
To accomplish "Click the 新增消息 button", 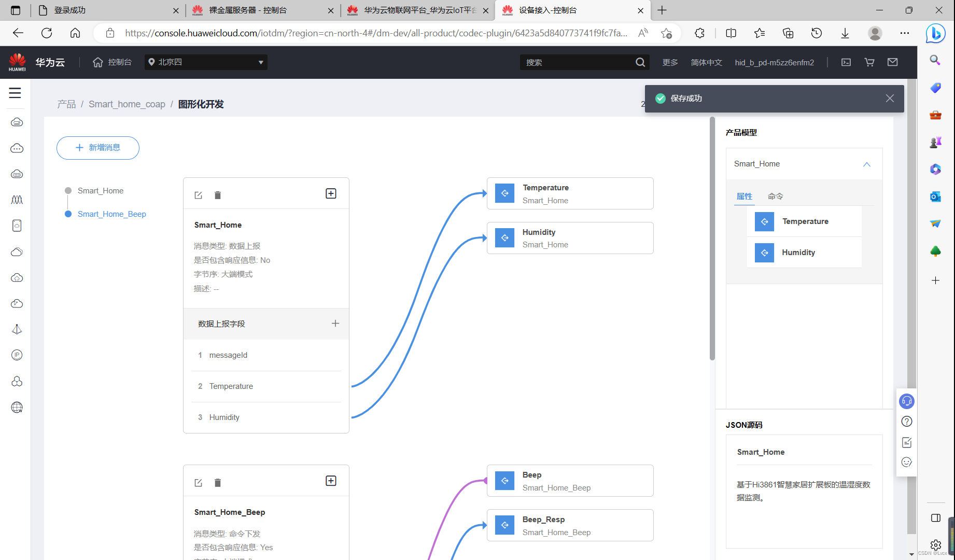I will 98,148.
